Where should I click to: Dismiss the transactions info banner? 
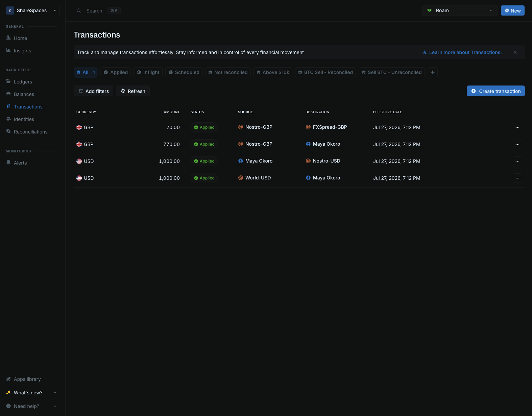[x=515, y=52]
